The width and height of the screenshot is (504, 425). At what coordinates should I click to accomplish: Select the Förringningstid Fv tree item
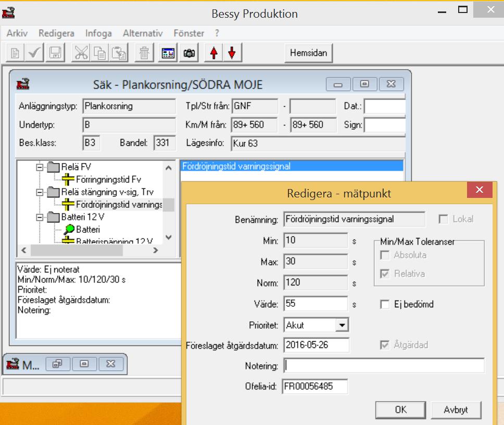[108, 179]
